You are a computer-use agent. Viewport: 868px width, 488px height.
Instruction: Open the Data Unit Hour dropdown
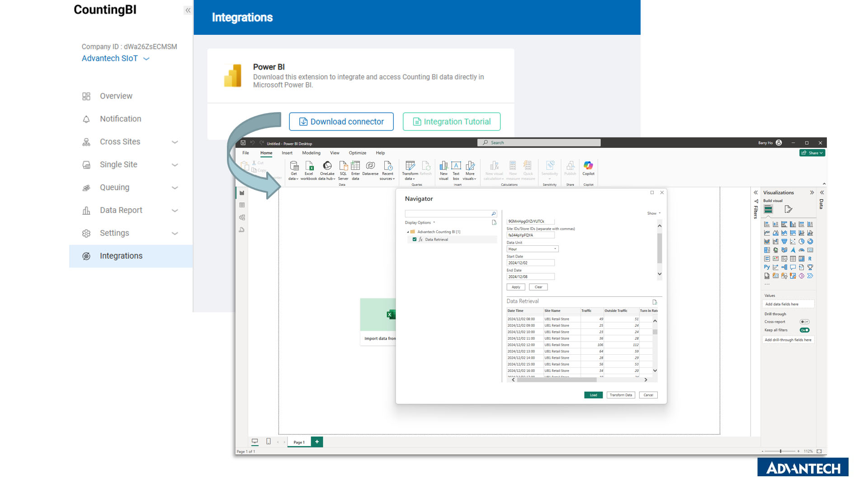(x=532, y=249)
